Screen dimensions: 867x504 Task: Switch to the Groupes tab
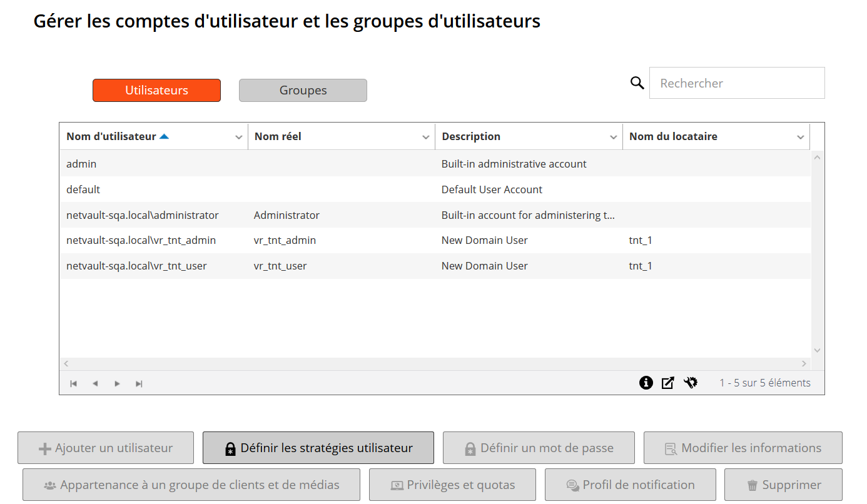(303, 90)
